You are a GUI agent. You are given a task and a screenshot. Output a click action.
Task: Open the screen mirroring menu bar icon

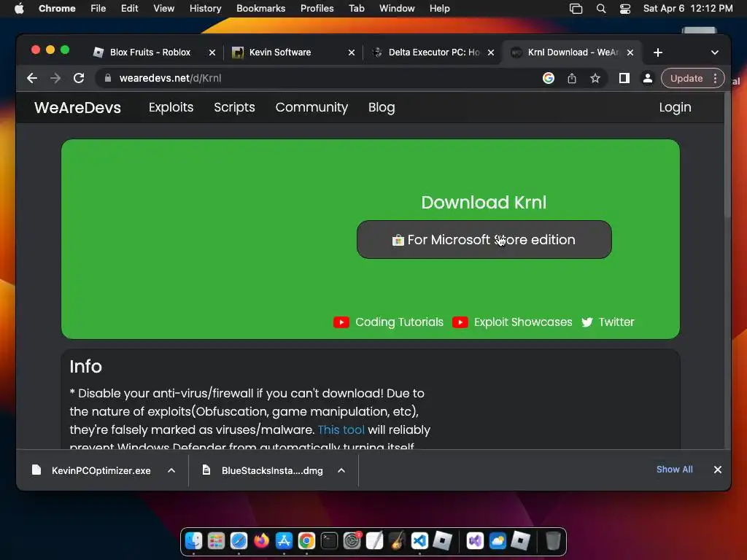[576, 9]
